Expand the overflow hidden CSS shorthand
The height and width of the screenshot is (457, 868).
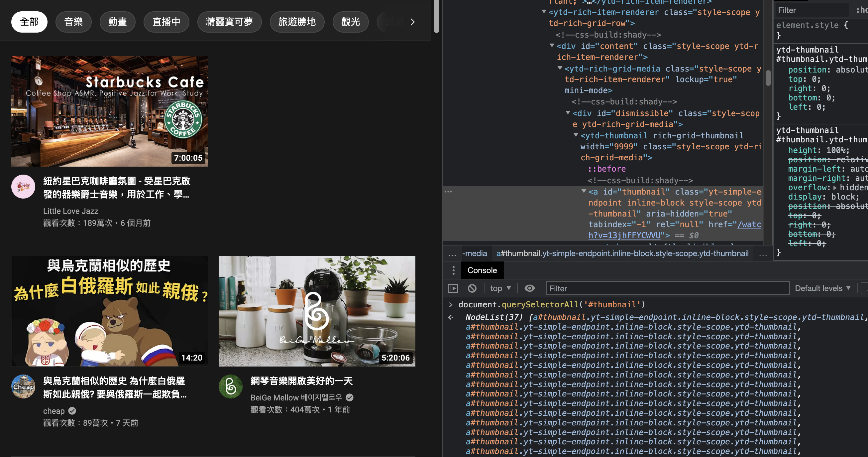[835, 188]
